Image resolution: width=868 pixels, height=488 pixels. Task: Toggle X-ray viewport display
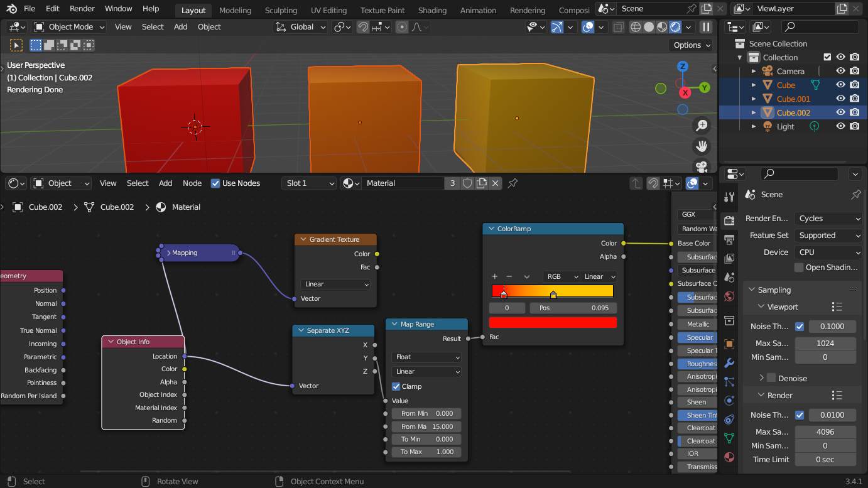pos(619,27)
